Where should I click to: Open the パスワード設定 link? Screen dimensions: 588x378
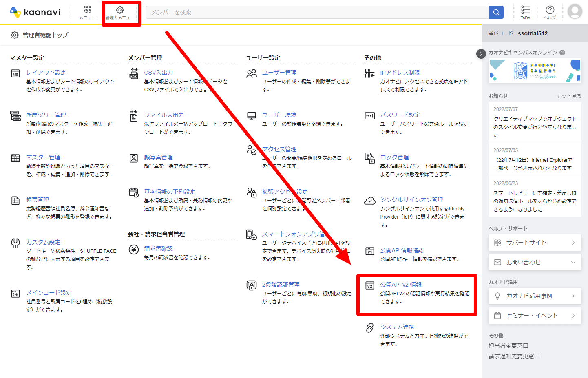(400, 115)
